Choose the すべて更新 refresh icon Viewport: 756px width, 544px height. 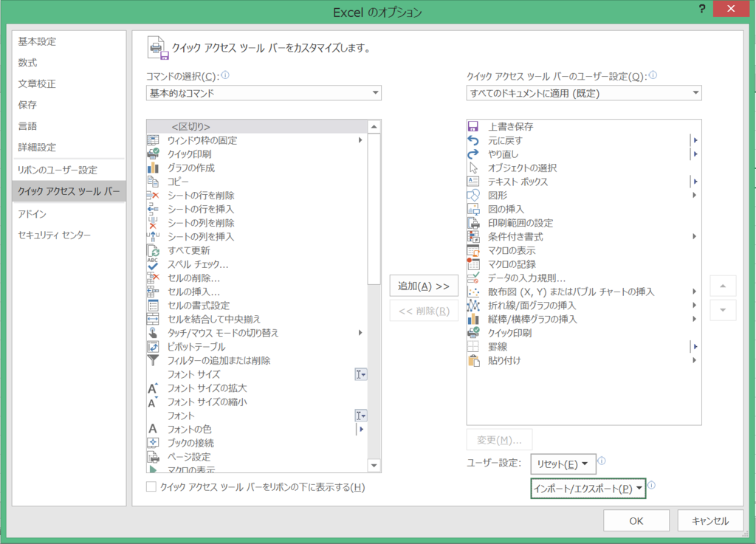153,250
